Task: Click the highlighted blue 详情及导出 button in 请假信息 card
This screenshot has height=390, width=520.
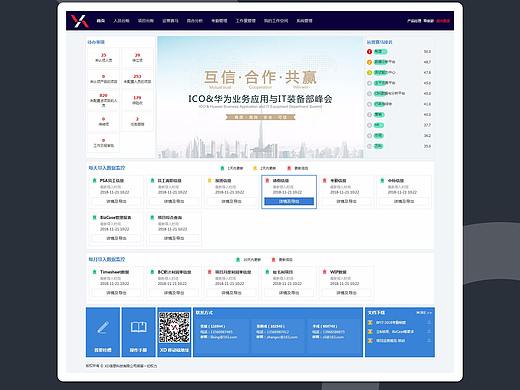Action: tap(289, 201)
